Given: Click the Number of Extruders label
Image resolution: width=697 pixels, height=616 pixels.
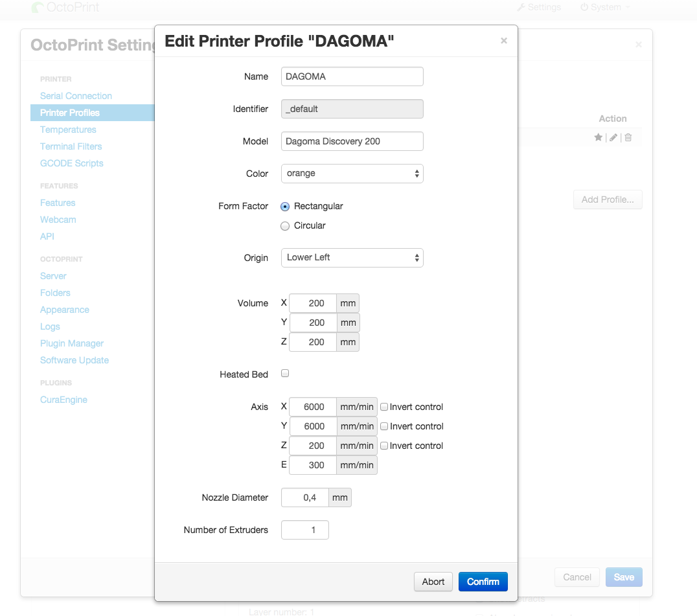Looking at the screenshot, I should coord(226,530).
